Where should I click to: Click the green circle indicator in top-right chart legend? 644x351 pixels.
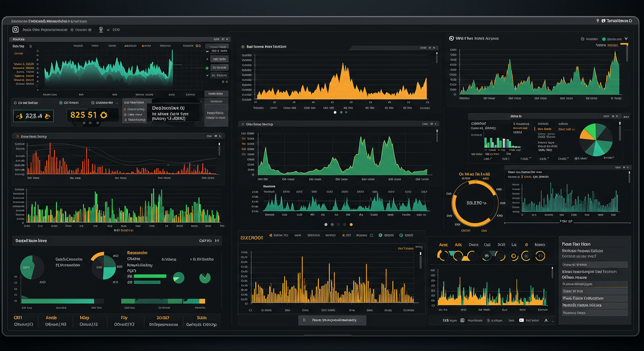click(x=604, y=39)
